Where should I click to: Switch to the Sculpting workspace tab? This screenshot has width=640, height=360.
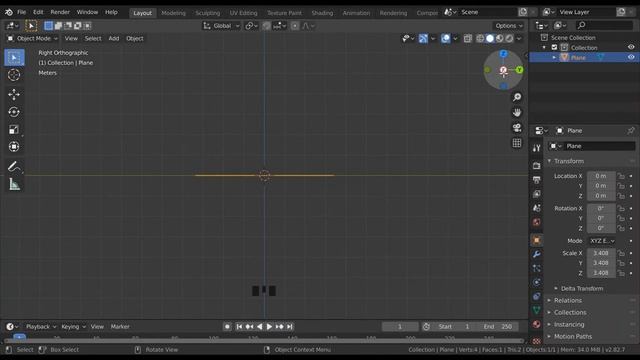pyautogui.click(x=207, y=13)
